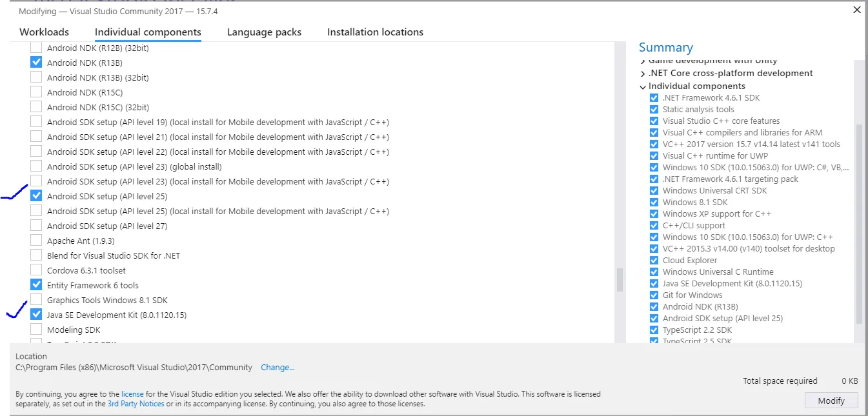
Task: Open the 3rd Party Notices link
Action: coord(136,404)
